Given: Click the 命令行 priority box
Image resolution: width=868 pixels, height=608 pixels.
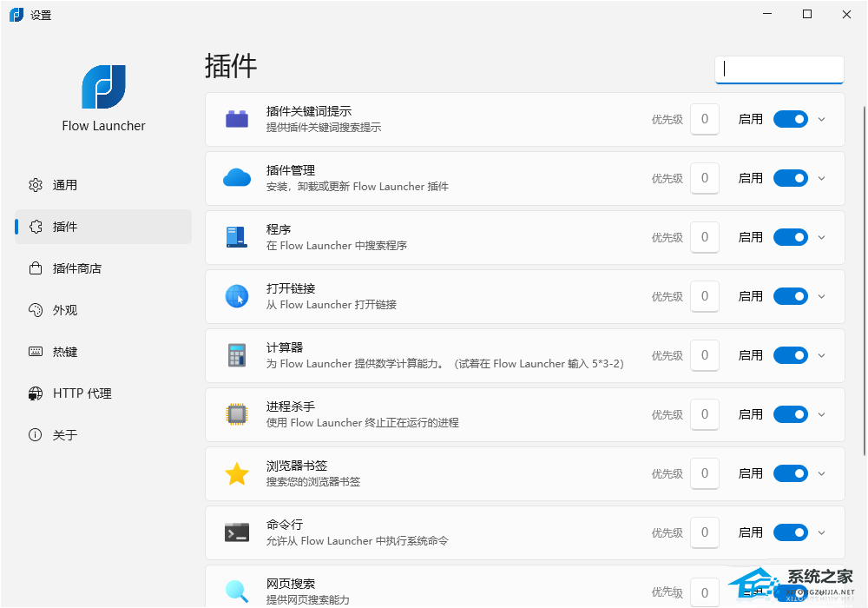Looking at the screenshot, I should [x=705, y=532].
